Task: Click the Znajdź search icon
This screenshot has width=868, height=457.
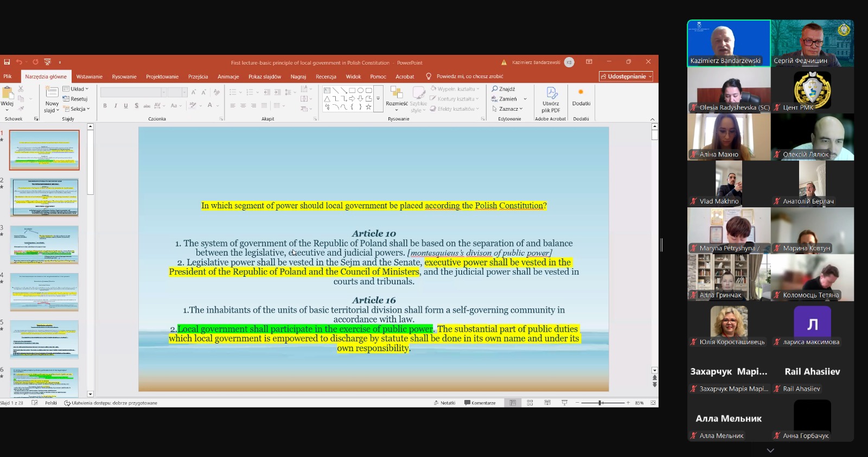Action: pyautogui.click(x=503, y=89)
